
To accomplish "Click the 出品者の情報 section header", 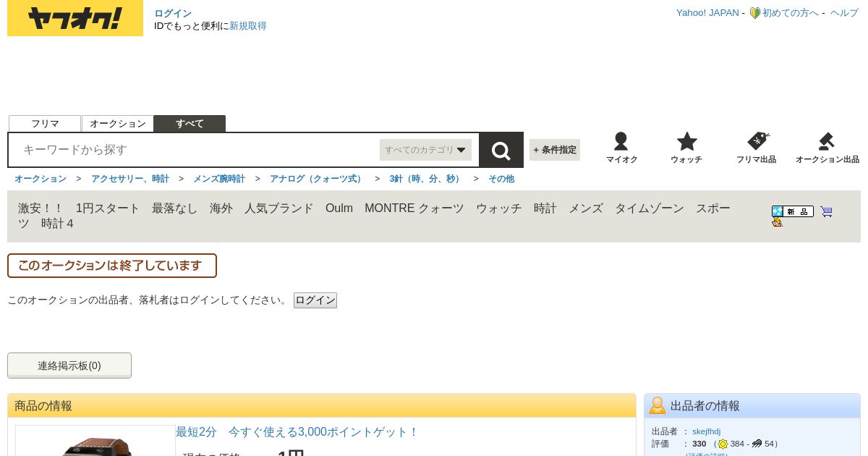I will pos(752,406).
